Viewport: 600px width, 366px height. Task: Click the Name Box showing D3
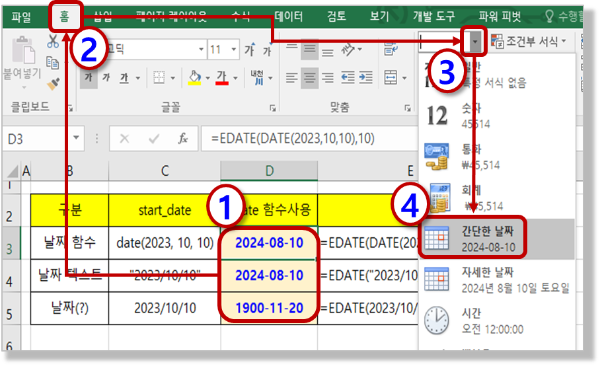[x=37, y=139]
